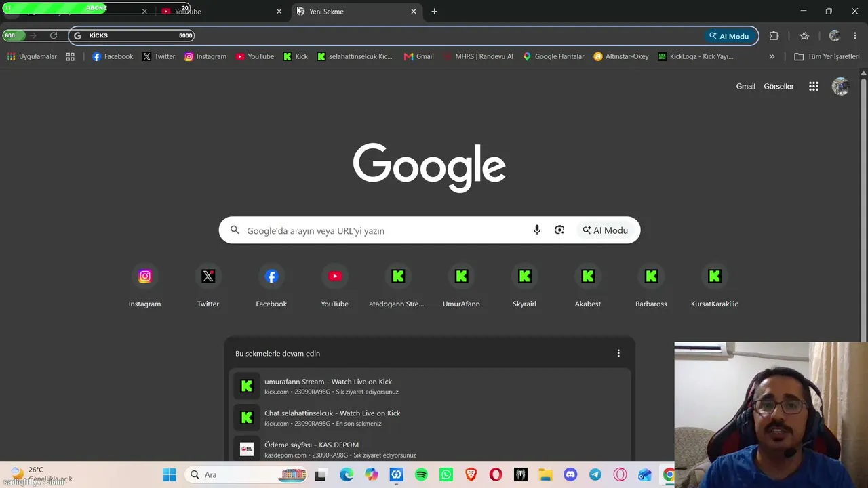
Task: Reload the current page
Action: 54,35
